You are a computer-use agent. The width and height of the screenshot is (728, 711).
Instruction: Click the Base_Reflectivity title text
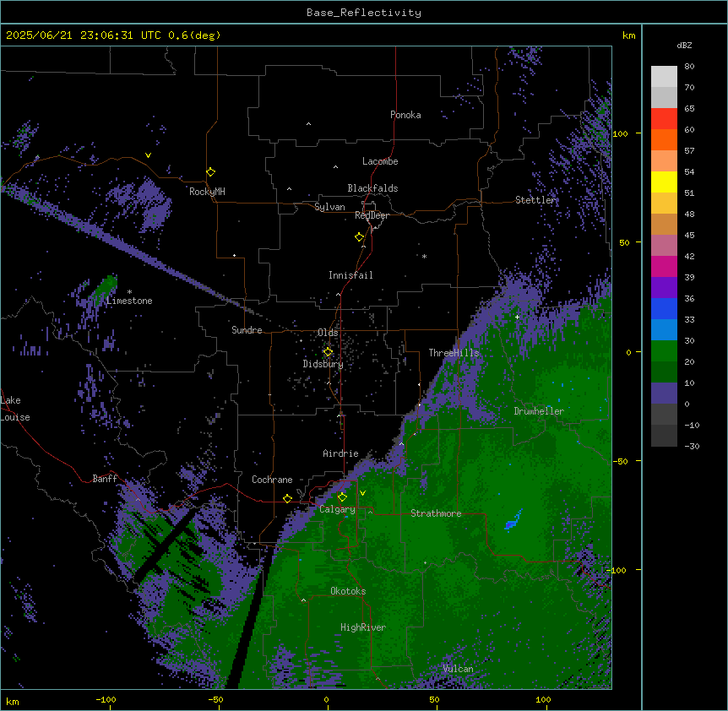(364, 13)
